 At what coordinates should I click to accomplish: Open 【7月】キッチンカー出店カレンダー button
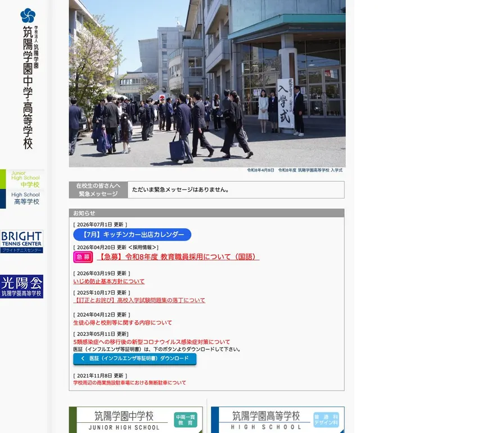click(x=132, y=234)
